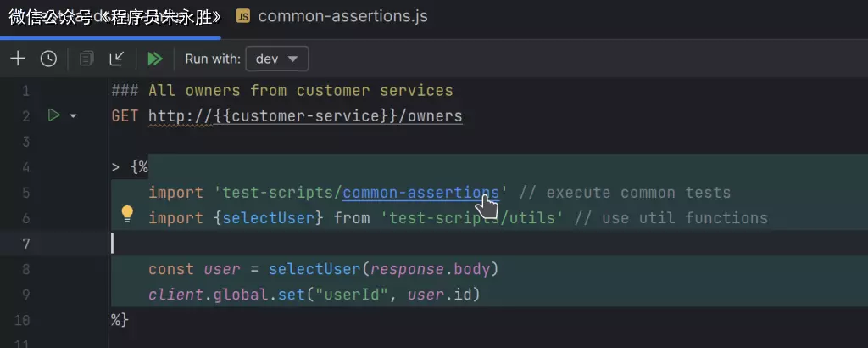Open the dev environment dropdown
The image size is (868, 348).
click(x=276, y=59)
